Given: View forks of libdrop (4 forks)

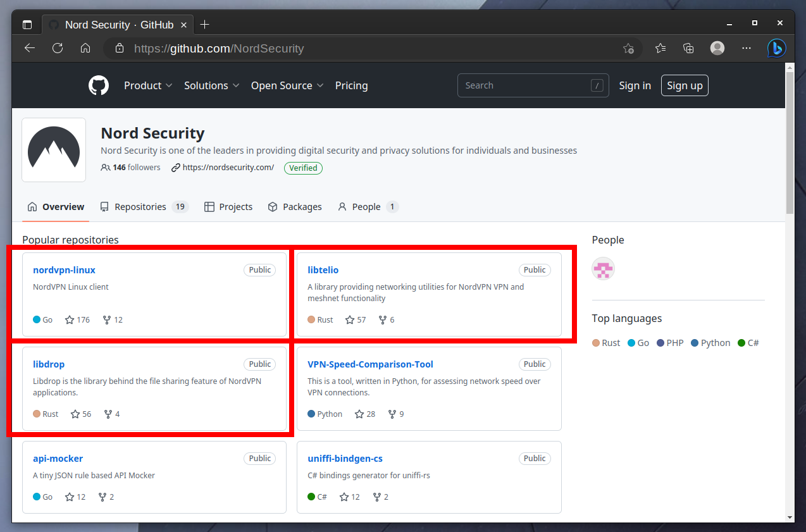Looking at the screenshot, I should [112, 414].
